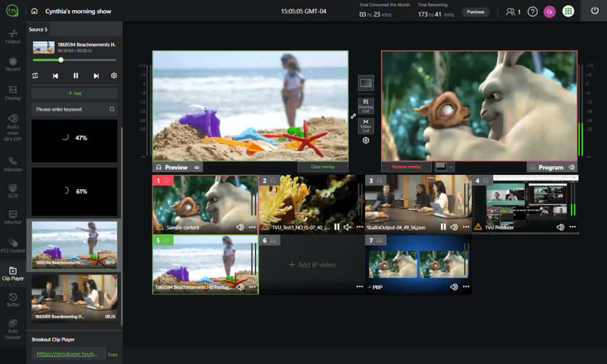Open the Auto Failover panel
The width and height of the screenshot is (607, 364).
click(13, 330)
